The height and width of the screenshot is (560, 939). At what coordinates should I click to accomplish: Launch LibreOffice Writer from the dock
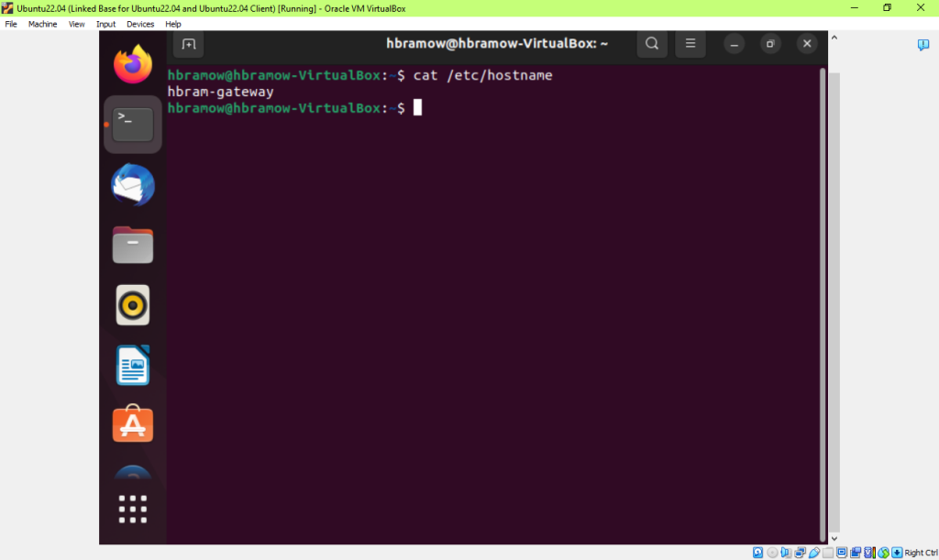pyautogui.click(x=133, y=365)
